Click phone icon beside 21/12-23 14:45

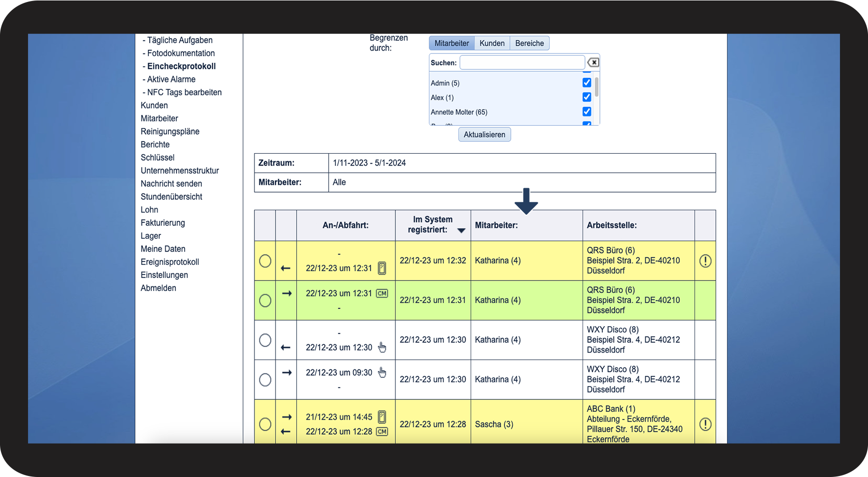(382, 417)
